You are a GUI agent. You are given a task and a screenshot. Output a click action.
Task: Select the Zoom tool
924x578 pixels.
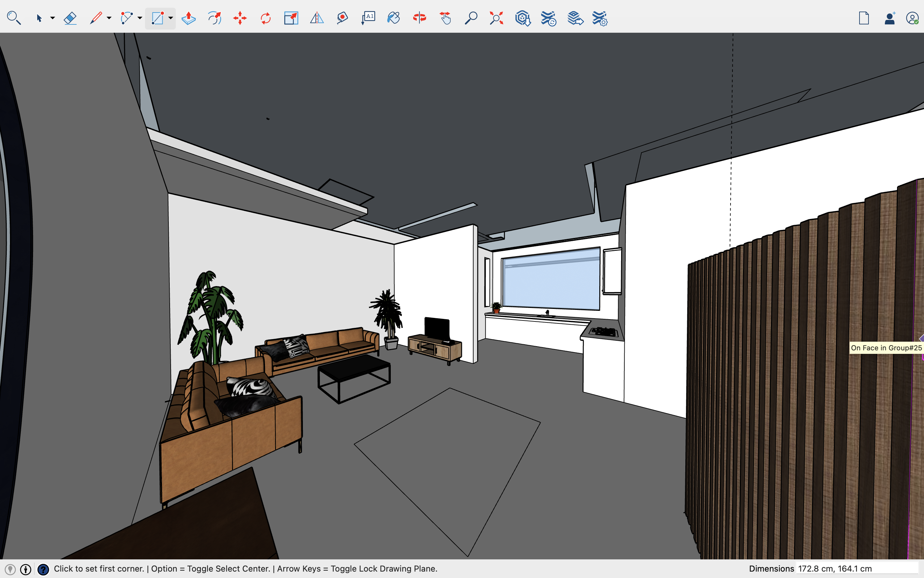pos(471,18)
